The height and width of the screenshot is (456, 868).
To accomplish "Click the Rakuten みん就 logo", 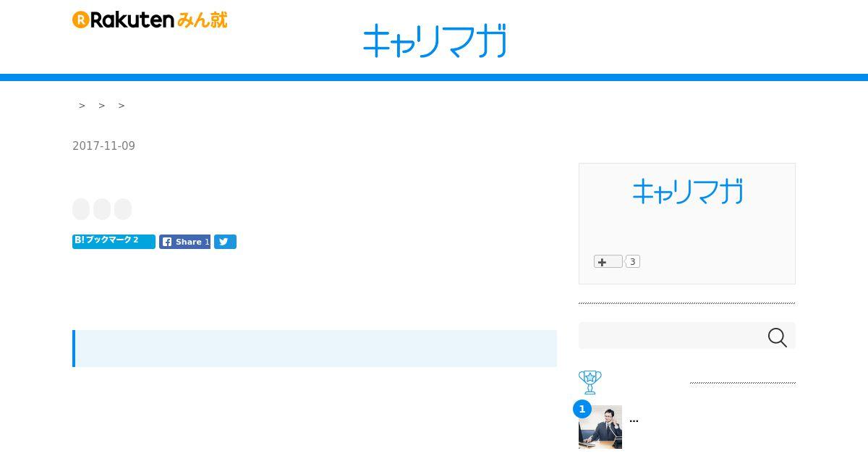I will [x=150, y=20].
